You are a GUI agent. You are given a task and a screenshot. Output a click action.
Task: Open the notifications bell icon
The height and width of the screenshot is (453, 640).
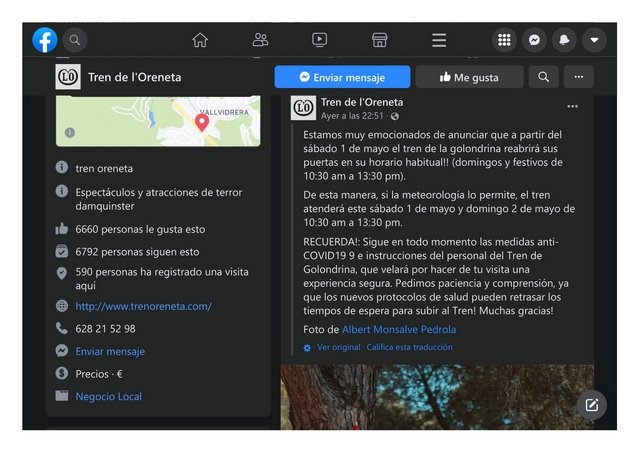pyautogui.click(x=564, y=40)
